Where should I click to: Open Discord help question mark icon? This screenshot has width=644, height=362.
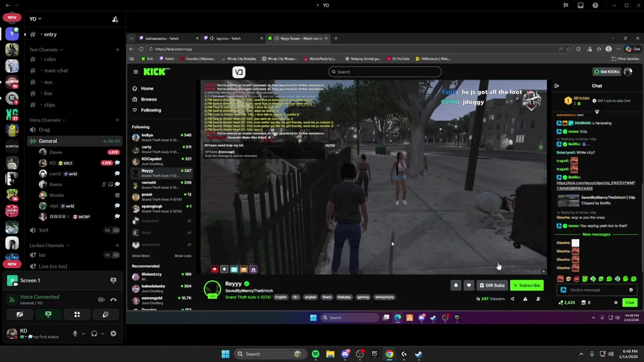point(595,6)
